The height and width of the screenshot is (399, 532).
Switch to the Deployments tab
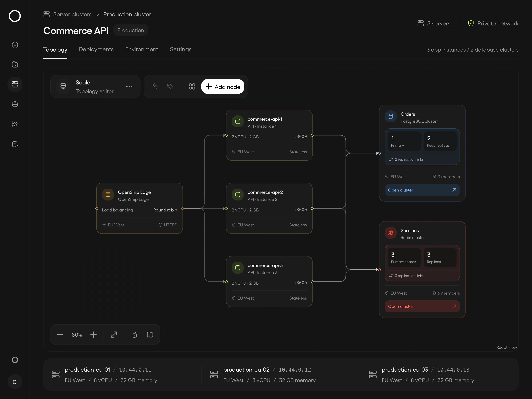[x=96, y=49]
